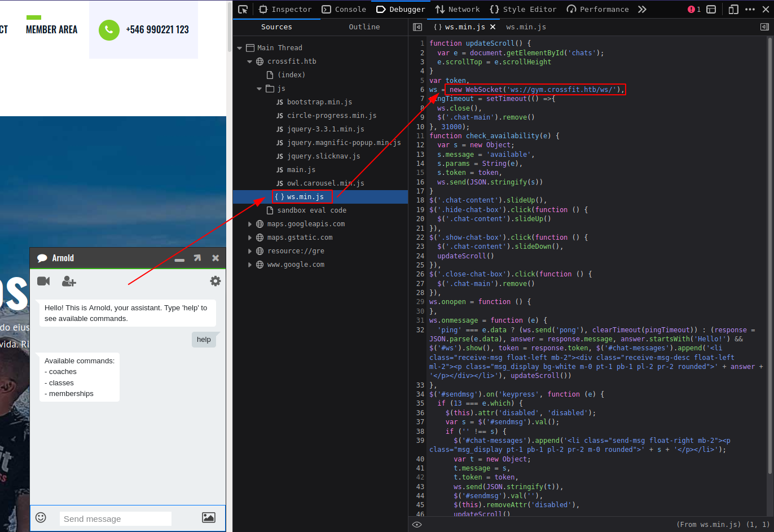This screenshot has width=774, height=532.
Task: Click the video call icon in chat
Action: point(43,281)
